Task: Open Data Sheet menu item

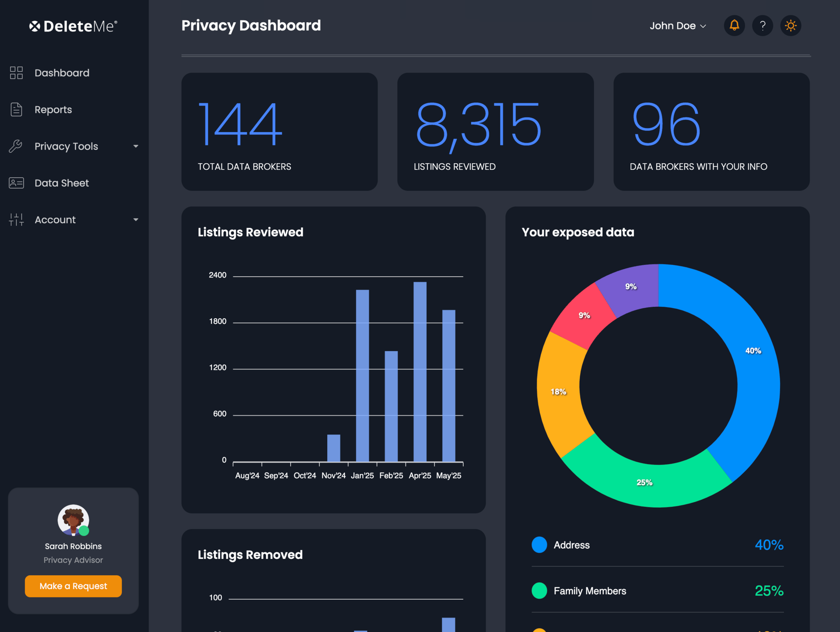Action: tap(61, 183)
